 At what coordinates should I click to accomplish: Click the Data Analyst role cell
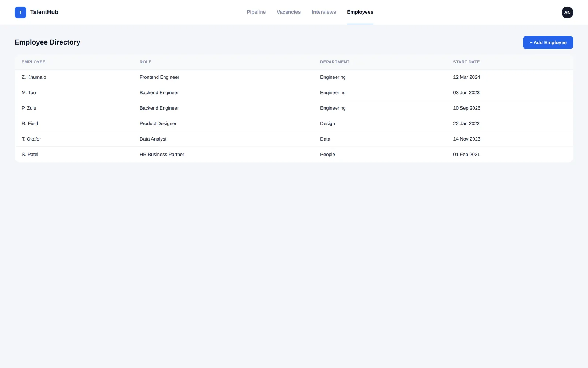153,139
